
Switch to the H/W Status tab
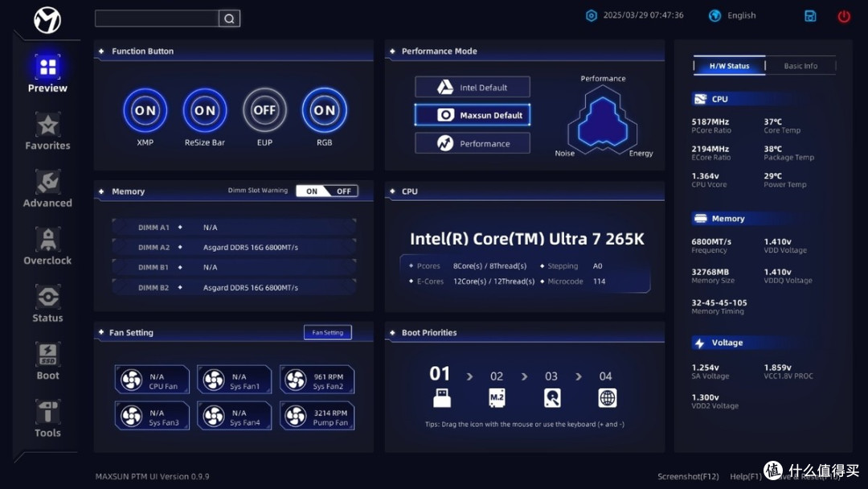729,65
